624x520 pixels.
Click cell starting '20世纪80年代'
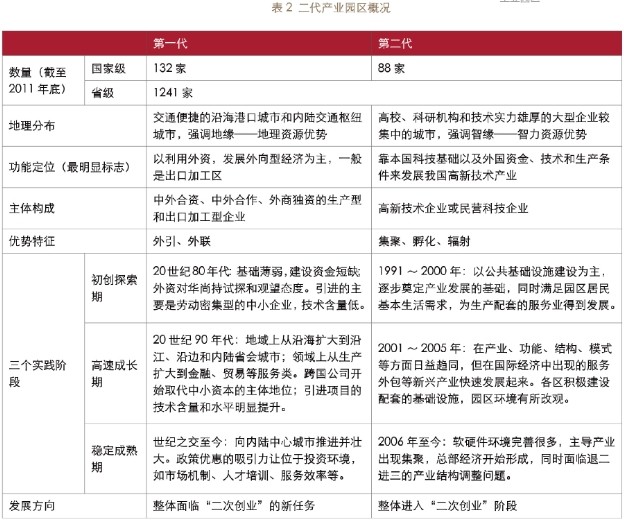coord(259,288)
